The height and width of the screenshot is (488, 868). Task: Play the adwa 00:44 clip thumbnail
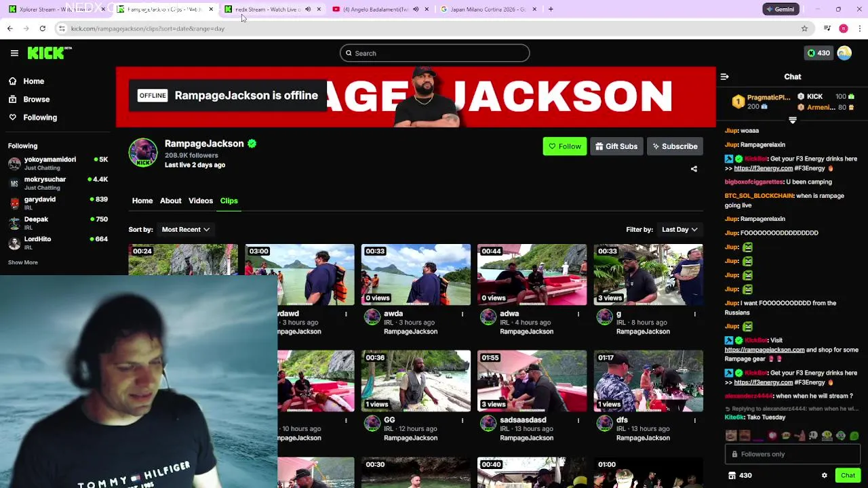532,274
